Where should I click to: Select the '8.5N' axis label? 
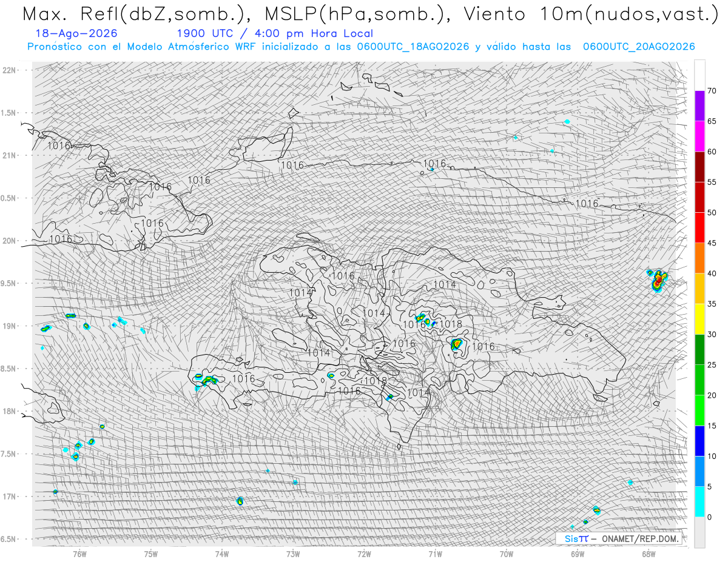[x=9, y=369]
